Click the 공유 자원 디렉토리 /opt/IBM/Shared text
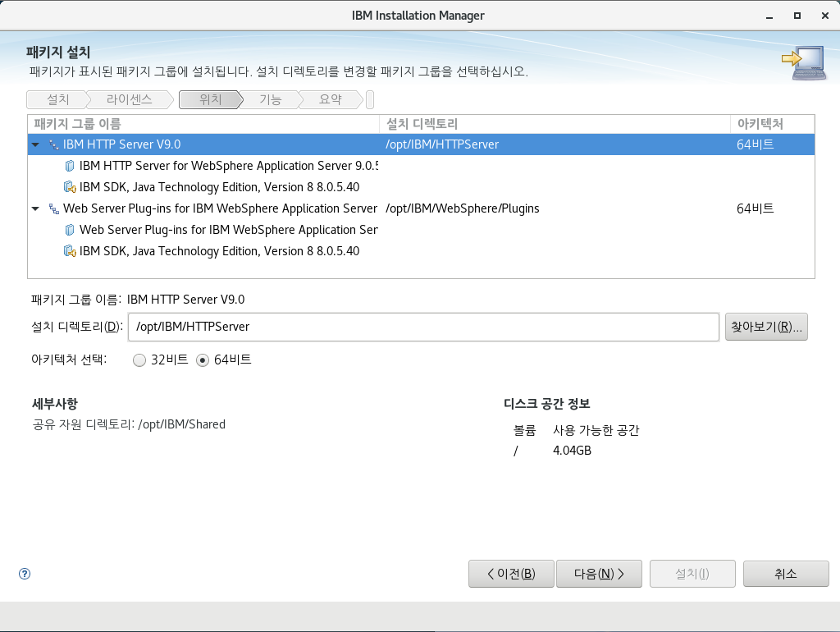Screen dimensions: 840x632 click(x=129, y=424)
